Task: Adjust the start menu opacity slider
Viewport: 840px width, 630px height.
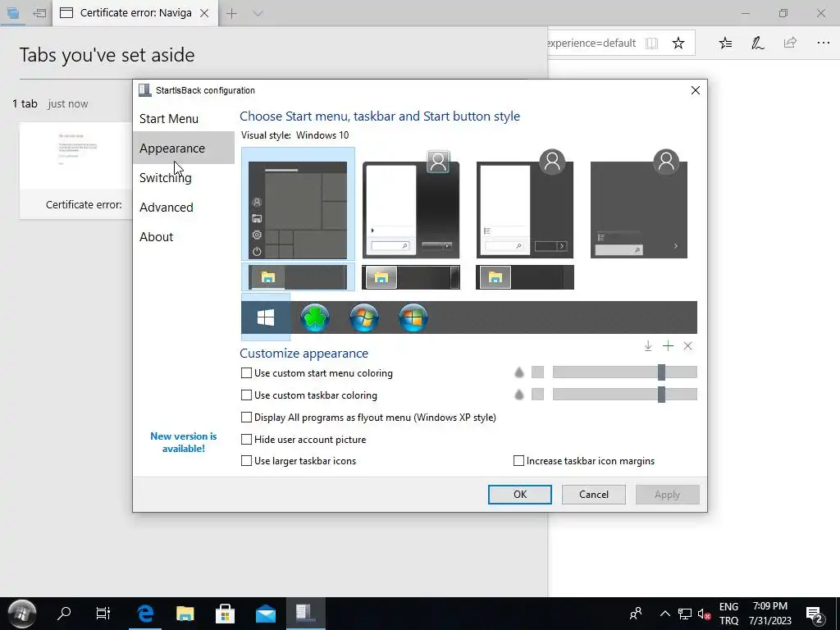Action: pos(624,372)
